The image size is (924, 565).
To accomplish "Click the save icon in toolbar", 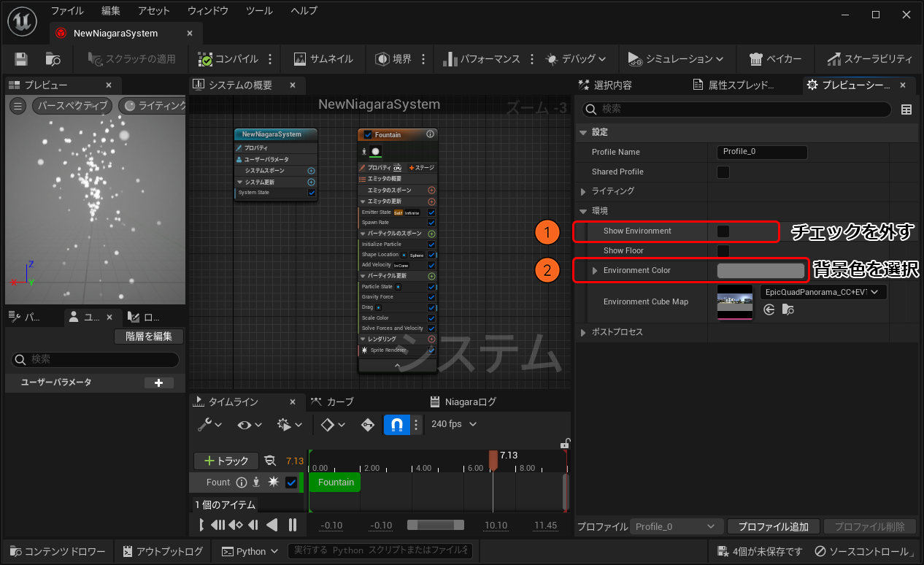I will coord(21,59).
